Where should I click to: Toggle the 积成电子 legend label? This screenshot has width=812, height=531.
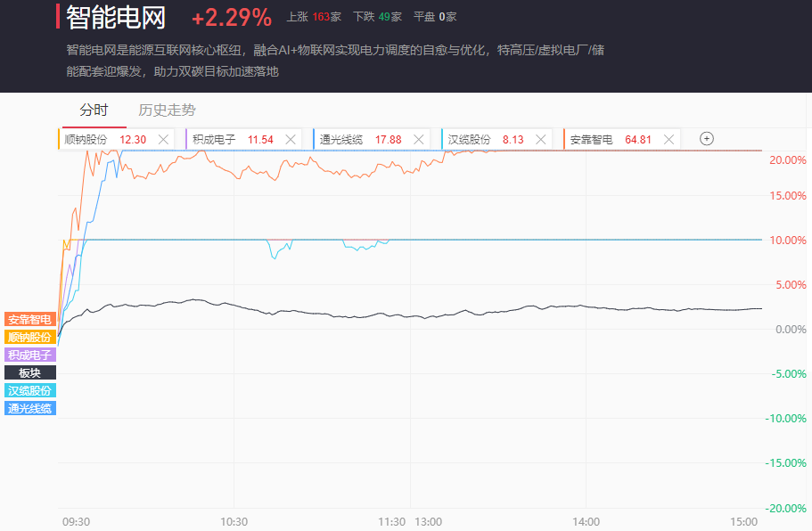point(30,355)
